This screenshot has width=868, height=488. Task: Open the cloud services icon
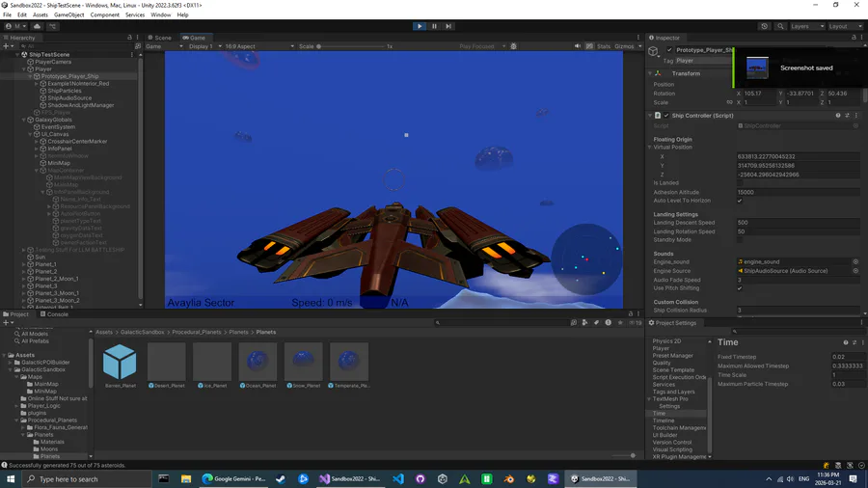(37, 26)
